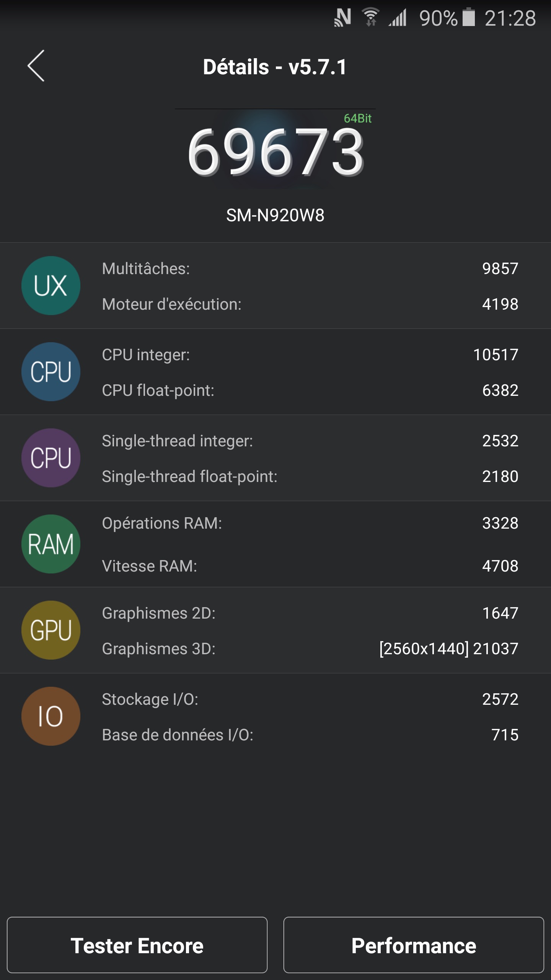Screen dimensions: 551x980
Task: Tap the purple single-thread CPU icon
Action: tap(51, 458)
